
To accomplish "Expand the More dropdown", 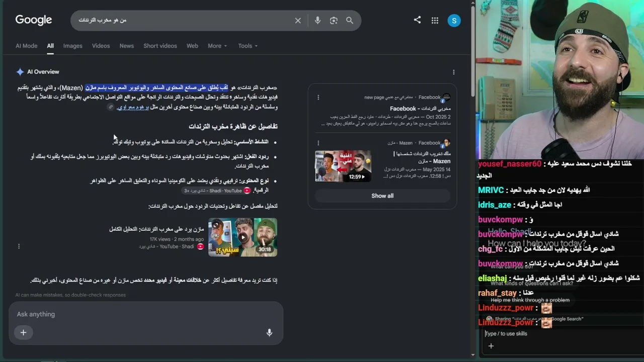I will (x=217, y=46).
